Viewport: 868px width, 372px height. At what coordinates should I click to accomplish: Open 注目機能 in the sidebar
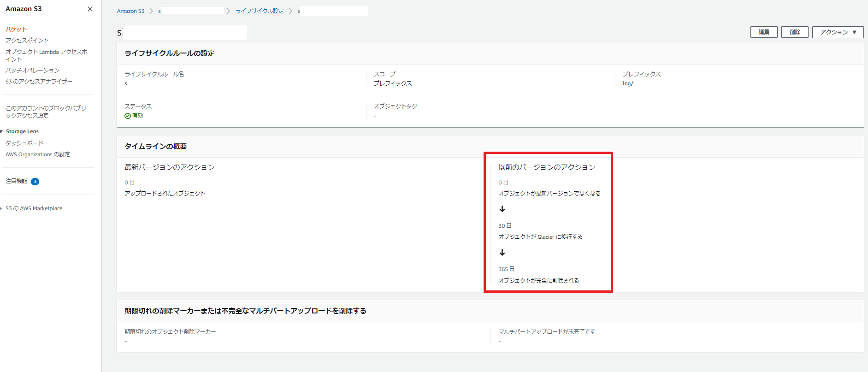click(16, 181)
